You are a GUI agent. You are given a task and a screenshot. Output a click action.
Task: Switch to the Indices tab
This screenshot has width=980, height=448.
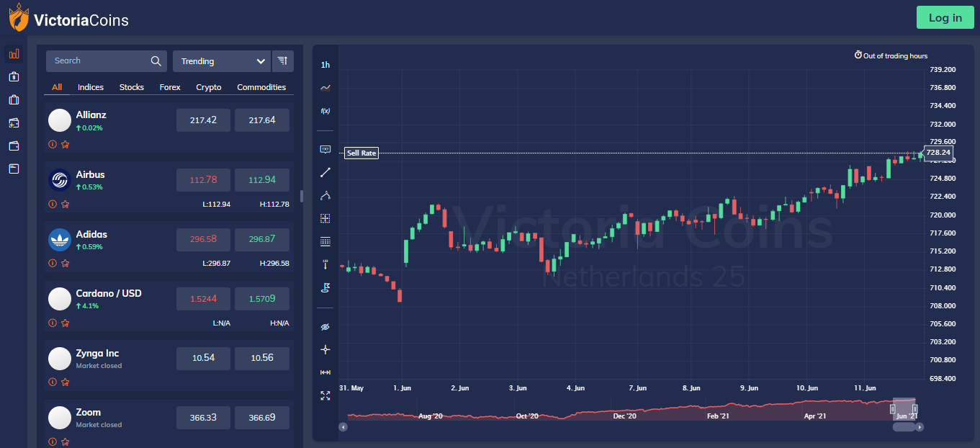pyautogui.click(x=91, y=87)
